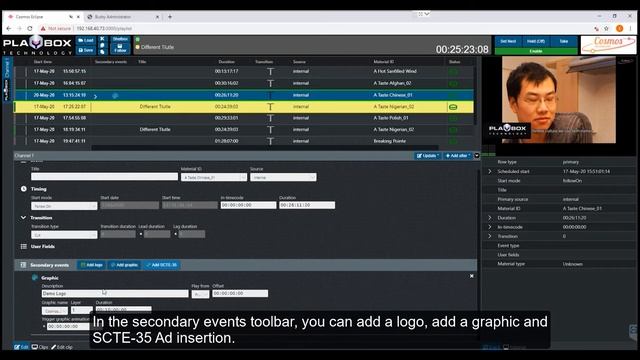Screen dimensions: 640x360
Task: Click transition T icon in yellow A Taste Nigerian row
Action: click(270, 107)
